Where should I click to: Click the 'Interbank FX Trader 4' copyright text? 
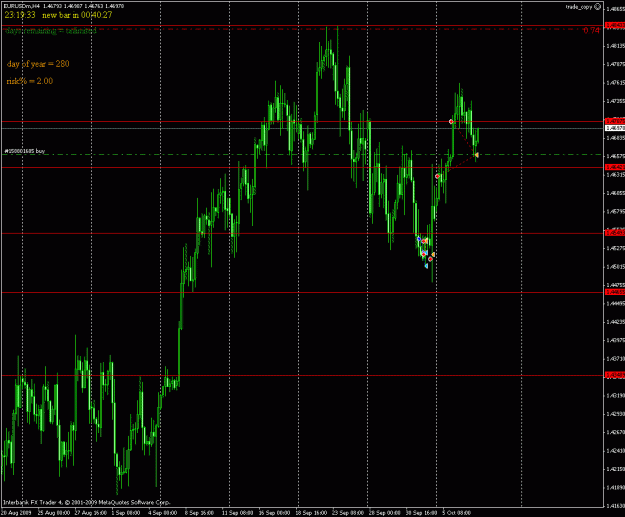pyautogui.click(x=86, y=502)
